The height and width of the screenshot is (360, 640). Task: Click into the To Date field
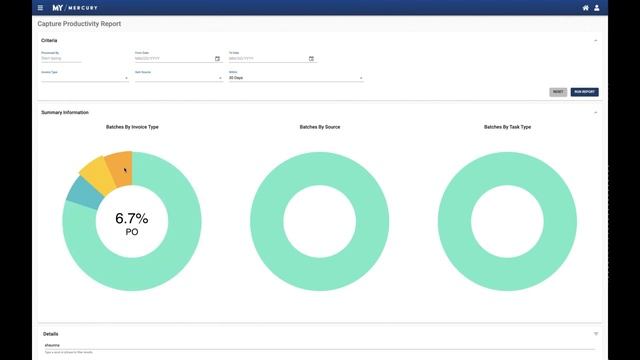[x=268, y=59]
